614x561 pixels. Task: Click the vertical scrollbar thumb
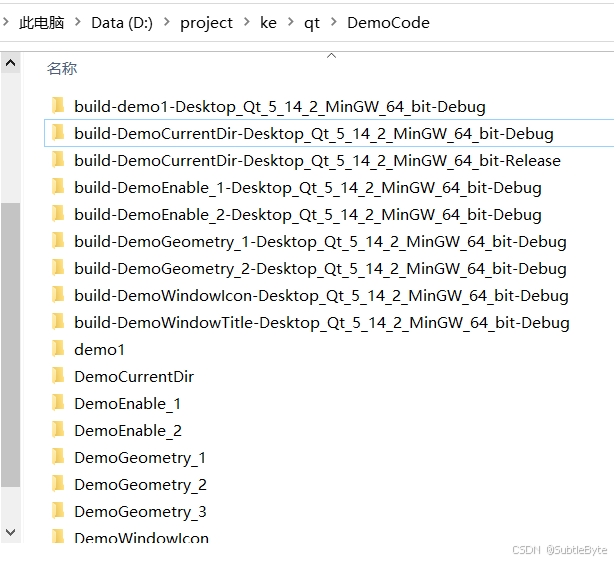[11, 345]
